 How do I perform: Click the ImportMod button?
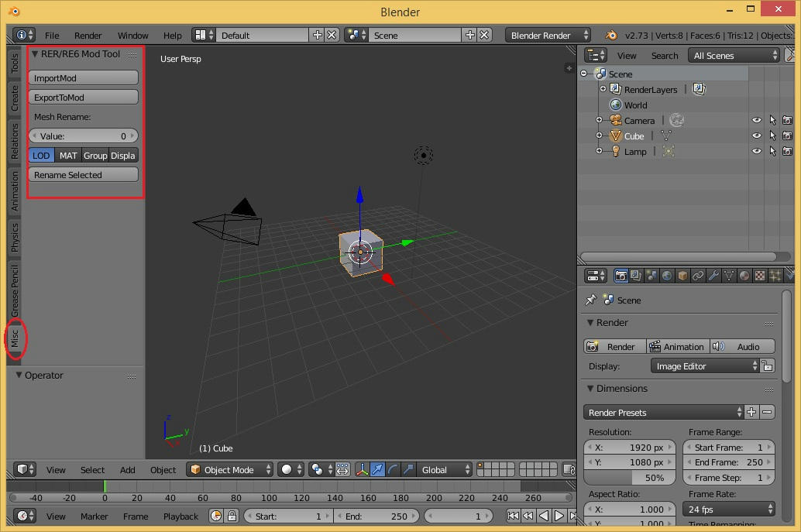(83, 77)
